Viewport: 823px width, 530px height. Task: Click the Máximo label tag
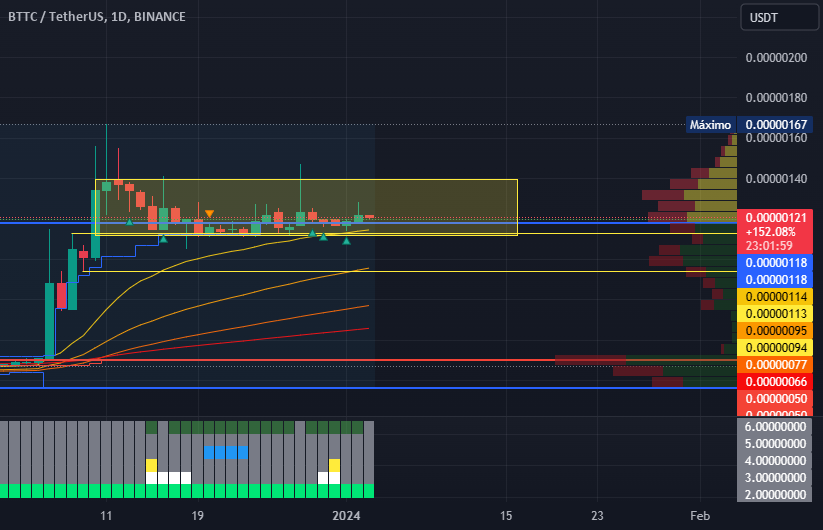point(710,125)
